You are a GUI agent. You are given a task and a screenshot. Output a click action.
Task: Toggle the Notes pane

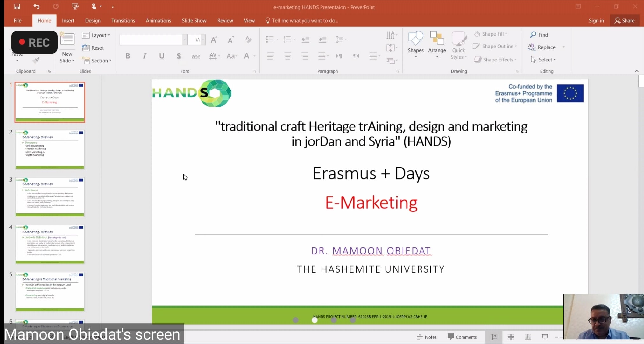427,337
